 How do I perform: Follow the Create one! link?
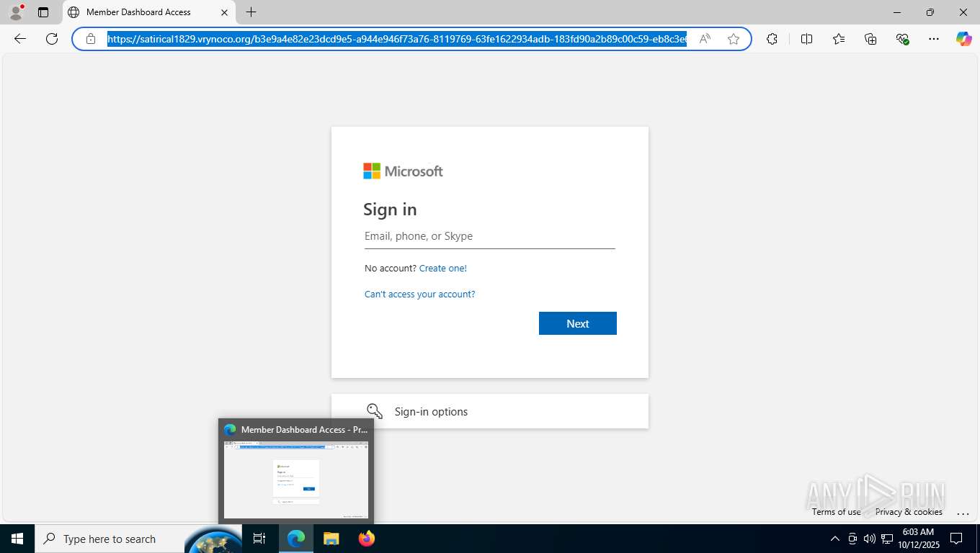point(443,268)
